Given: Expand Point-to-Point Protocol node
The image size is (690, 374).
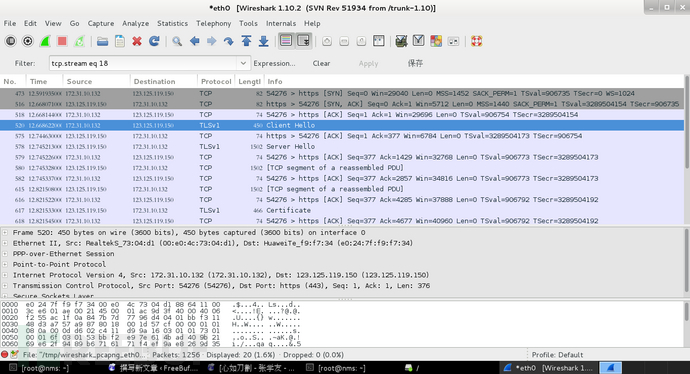Looking at the screenshot, I should 5,264.
